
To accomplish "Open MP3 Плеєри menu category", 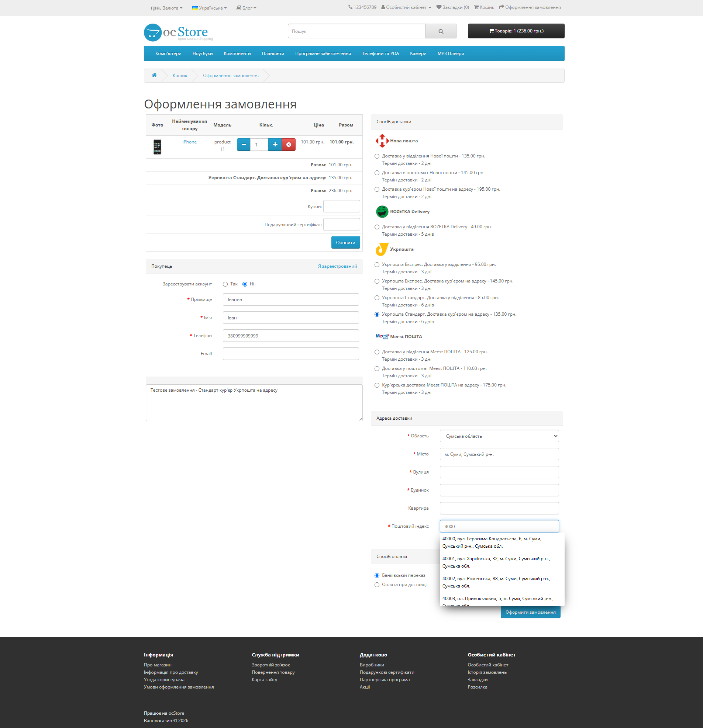I will click(451, 53).
